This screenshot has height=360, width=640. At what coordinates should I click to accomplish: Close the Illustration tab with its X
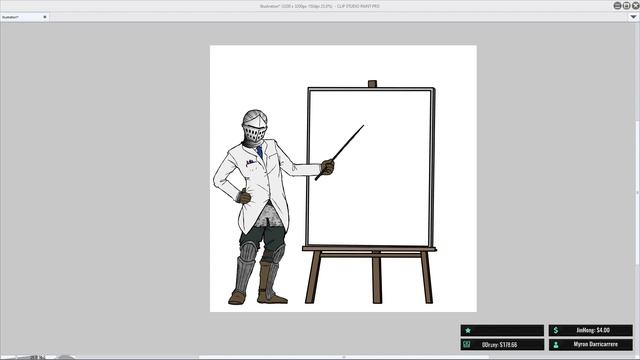[x=44, y=17]
